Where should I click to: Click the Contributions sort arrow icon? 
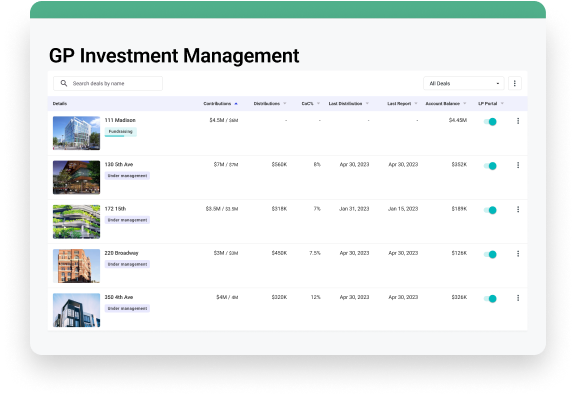click(236, 104)
